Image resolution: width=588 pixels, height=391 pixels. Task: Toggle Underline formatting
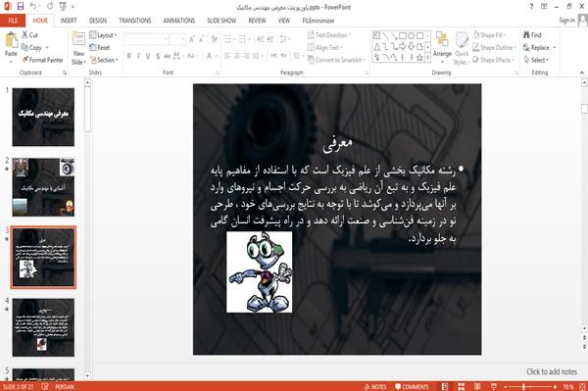pyautogui.click(x=148, y=56)
